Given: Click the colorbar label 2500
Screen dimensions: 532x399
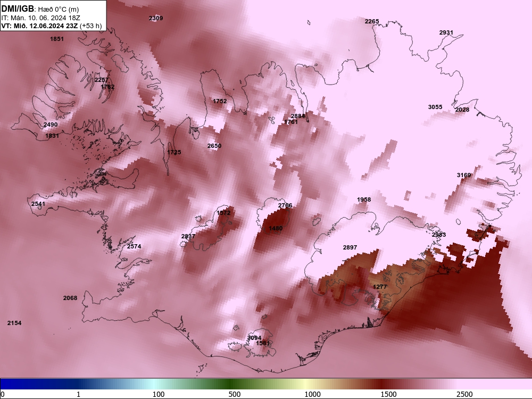Looking at the screenshot, I should click(464, 395).
